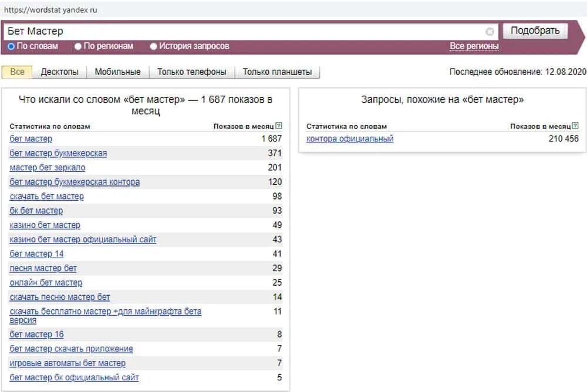
Task: Click the 210 456 impressions value
Action: (x=564, y=139)
